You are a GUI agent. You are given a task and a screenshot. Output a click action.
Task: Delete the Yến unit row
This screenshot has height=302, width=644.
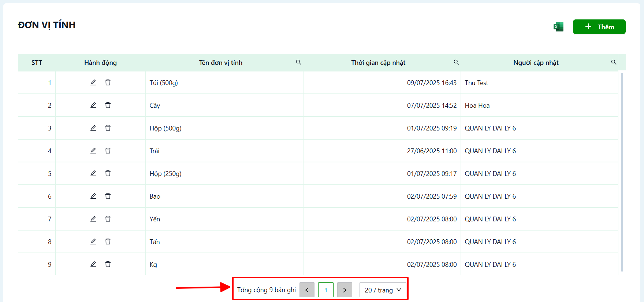108,219
